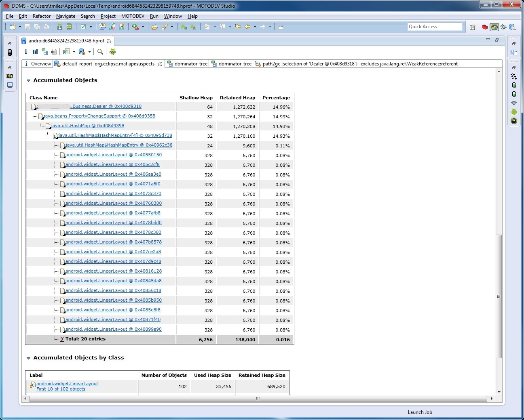524x420 pixels.
Task: Open the Refactor menu
Action: click(x=42, y=16)
